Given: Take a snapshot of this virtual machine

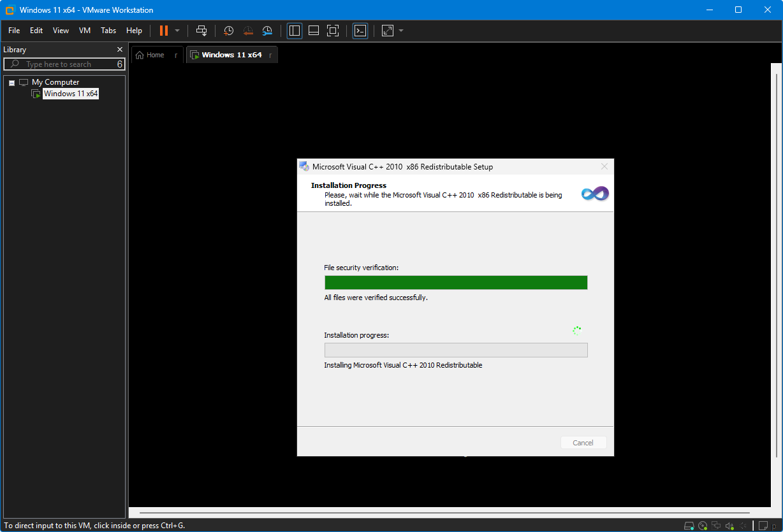Looking at the screenshot, I should [x=228, y=31].
